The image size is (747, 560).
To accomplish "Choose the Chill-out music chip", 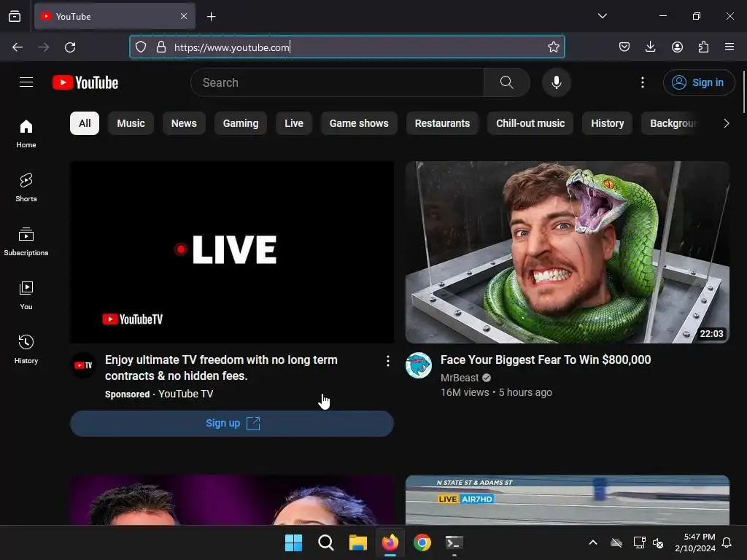I will (x=530, y=123).
